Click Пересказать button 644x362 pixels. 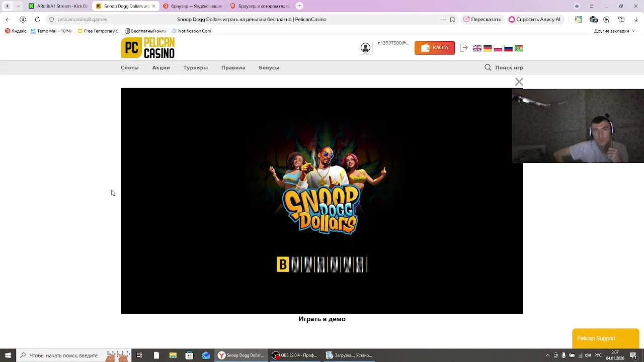pos(482,19)
